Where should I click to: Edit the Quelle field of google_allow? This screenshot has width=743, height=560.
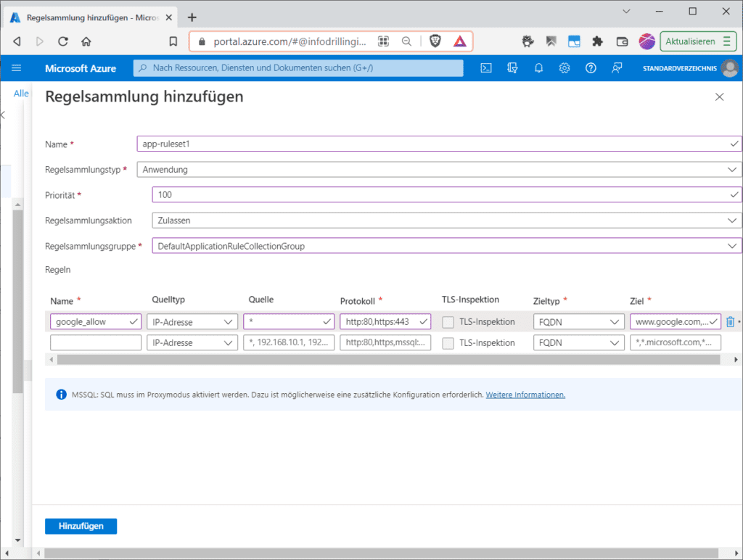[289, 321]
